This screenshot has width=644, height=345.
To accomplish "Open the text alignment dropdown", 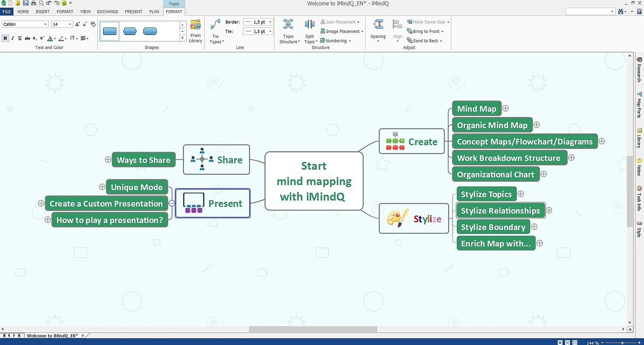I will click(x=85, y=38).
